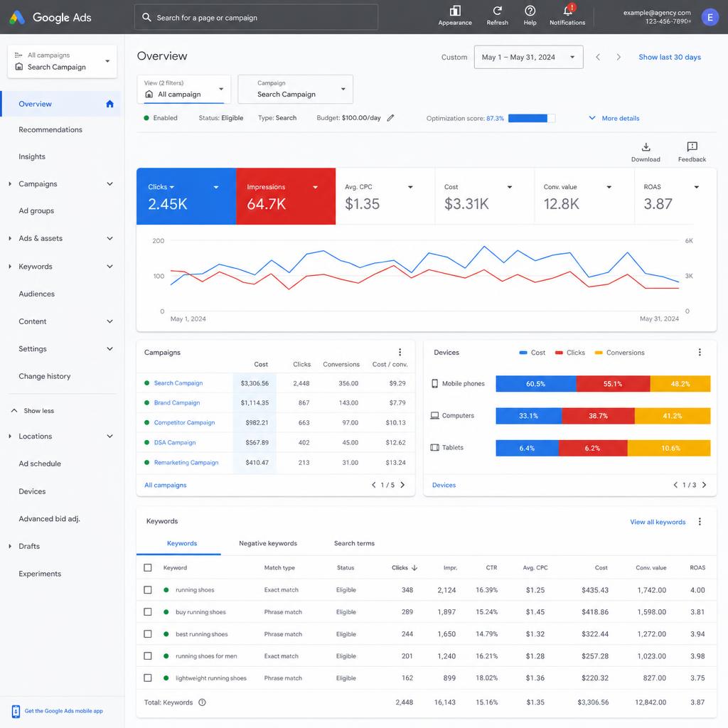Open Change history in sidebar

(x=45, y=376)
